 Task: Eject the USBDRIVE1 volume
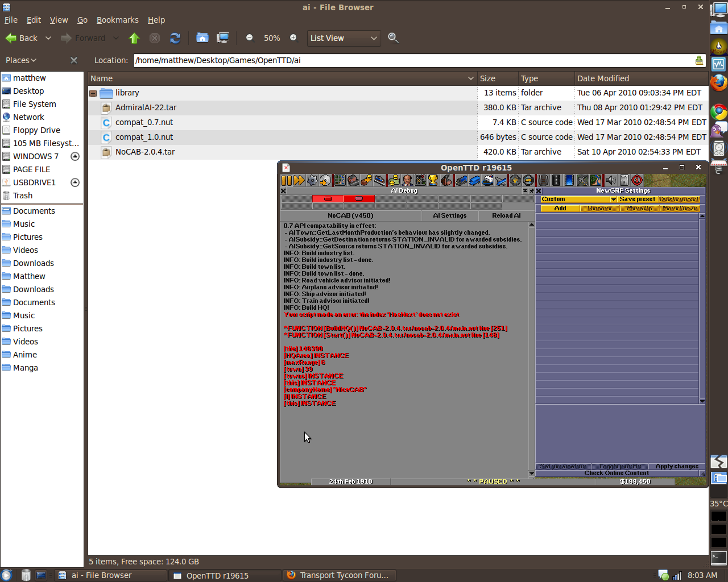[75, 182]
